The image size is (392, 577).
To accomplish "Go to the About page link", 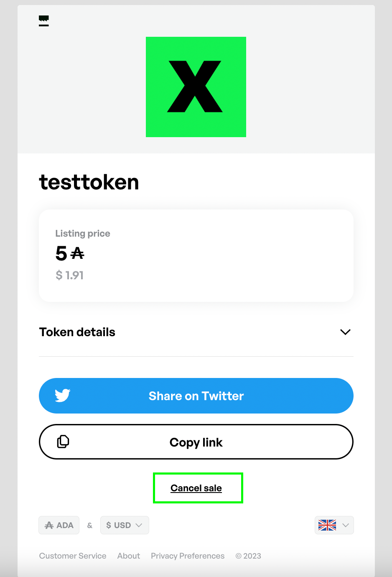I will pos(129,556).
